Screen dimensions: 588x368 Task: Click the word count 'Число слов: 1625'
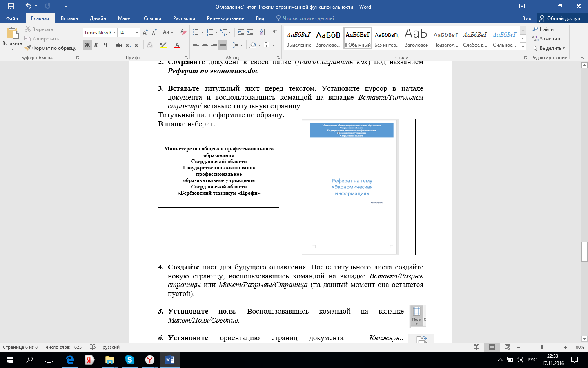click(x=63, y=347)
